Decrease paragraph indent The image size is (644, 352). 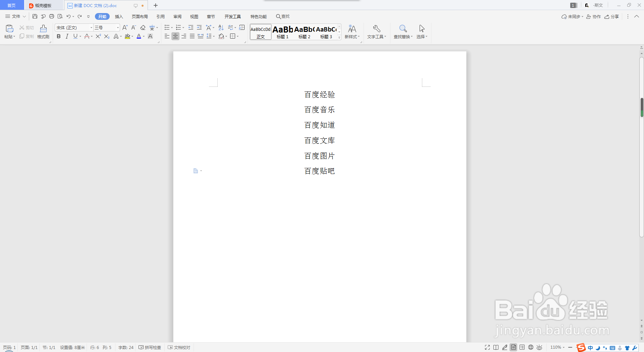click(191, 27)
